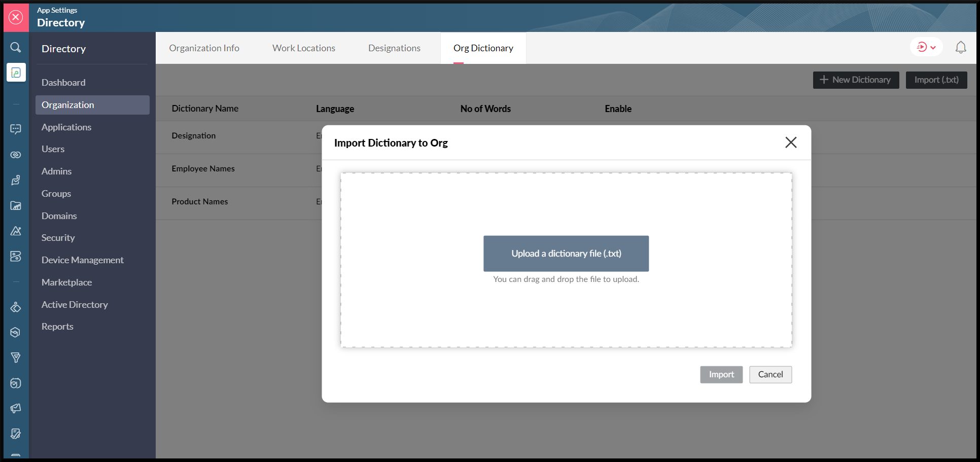Switch to the Organization Info tab
This screenshot has height=462, width=980.
click(x=204, y=48)
